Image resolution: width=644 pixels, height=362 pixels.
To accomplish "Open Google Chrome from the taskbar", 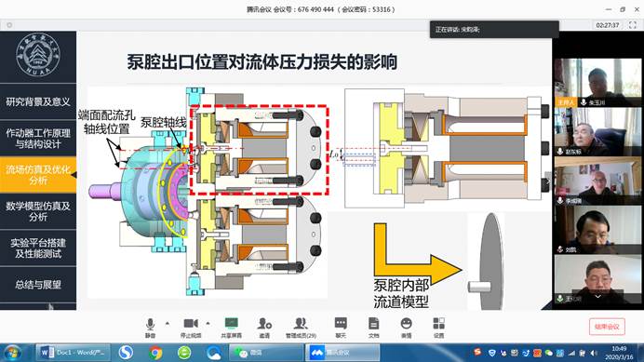I will pos(155,353).
